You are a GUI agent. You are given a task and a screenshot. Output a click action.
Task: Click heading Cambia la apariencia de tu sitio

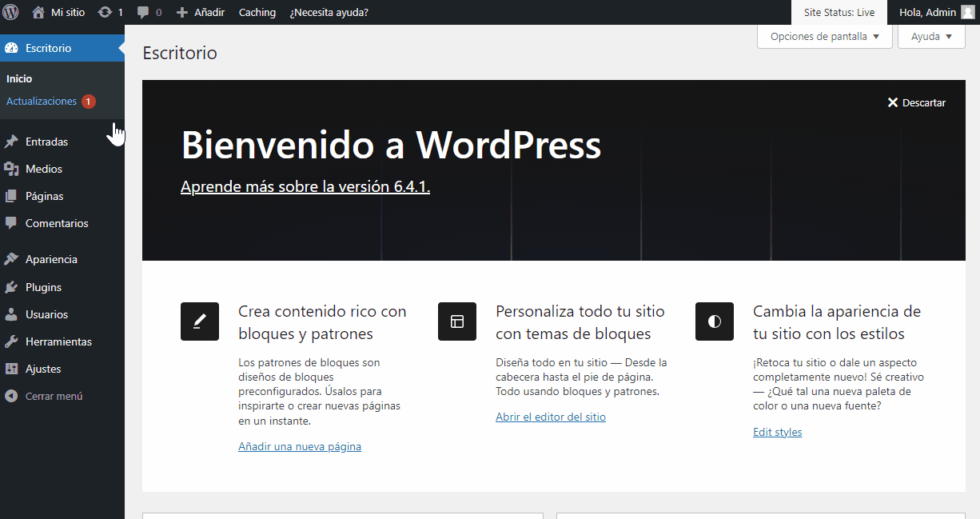tap(837, 322)
